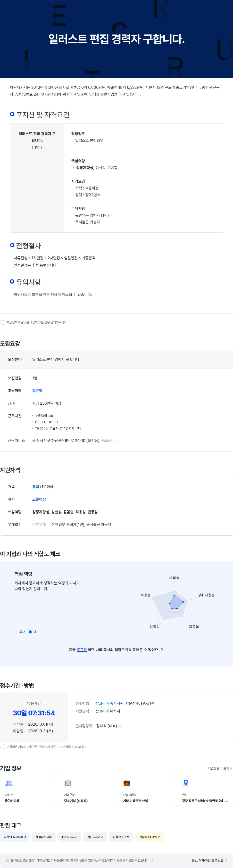Click the 50명 이하 employee count text
The image size is (233, 868).
pos(12,801)
